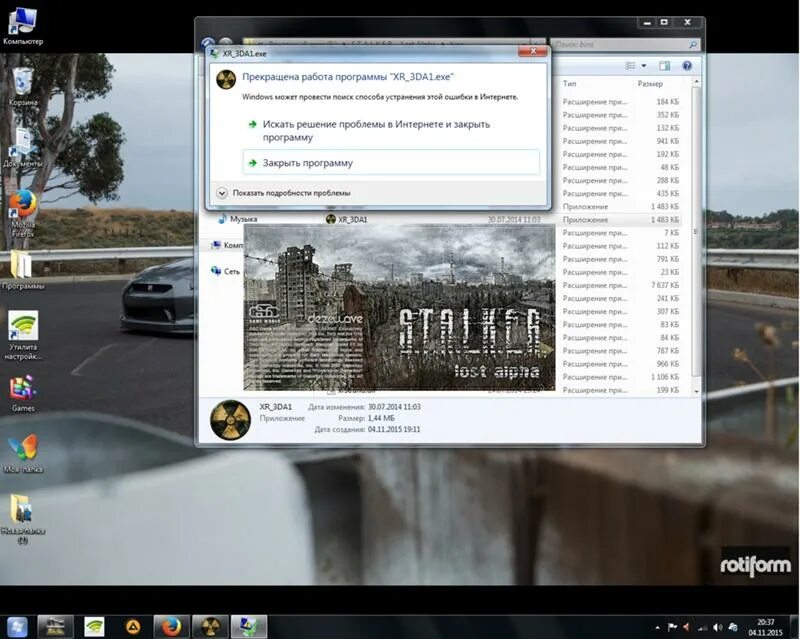Select the row with size 941 КБ
Image resolution: width=800 pixels, height=639 pixels.
[620, 141]
